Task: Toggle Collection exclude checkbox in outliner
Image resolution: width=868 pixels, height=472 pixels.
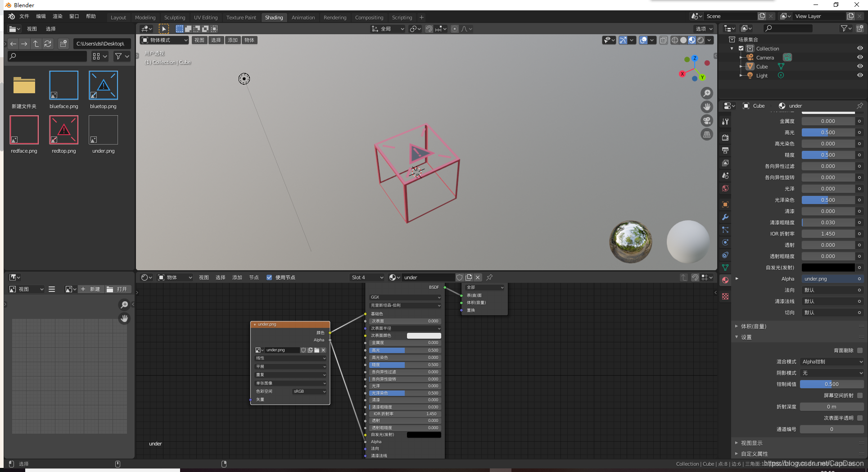Action: (741, 48)
